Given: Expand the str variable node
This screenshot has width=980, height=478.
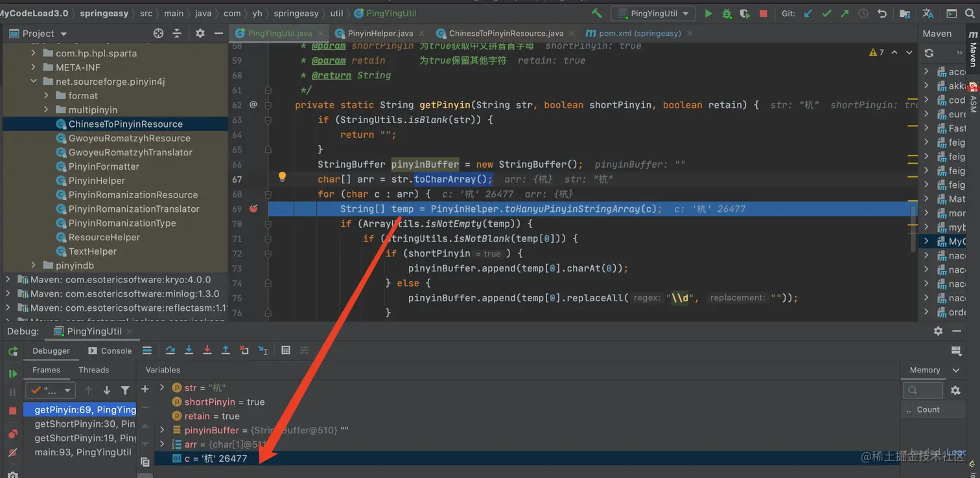Looking at the screenshot, I should pyautogui.click(x=162, y=388).
